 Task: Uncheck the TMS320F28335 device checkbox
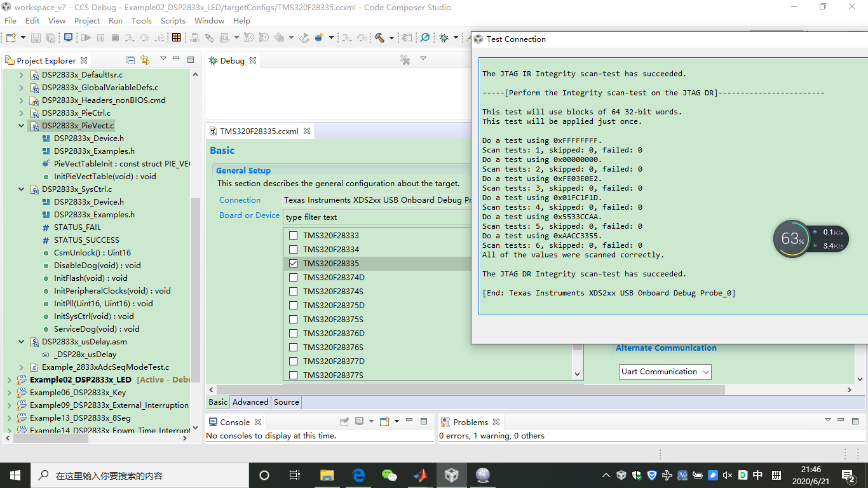click(x=293, y=263)
